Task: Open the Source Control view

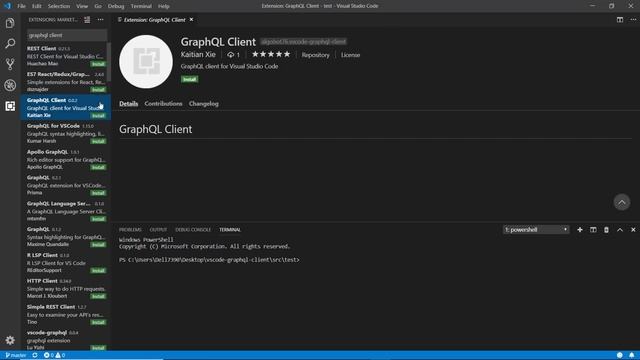Action: [x=10, y=64]
